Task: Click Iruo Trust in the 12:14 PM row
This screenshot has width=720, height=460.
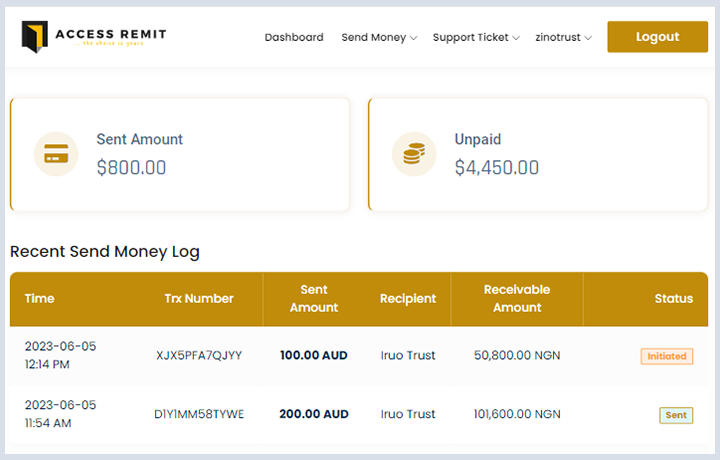Action: click(x=408, y=355)
